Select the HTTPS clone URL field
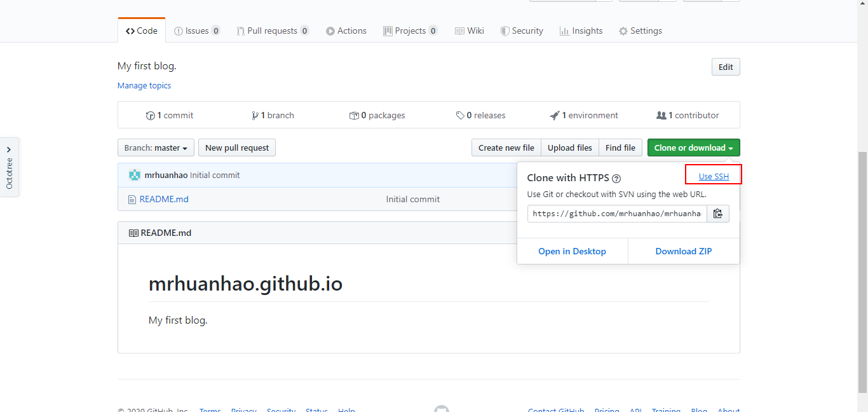The image size is (868, 412). coord(617,214)
